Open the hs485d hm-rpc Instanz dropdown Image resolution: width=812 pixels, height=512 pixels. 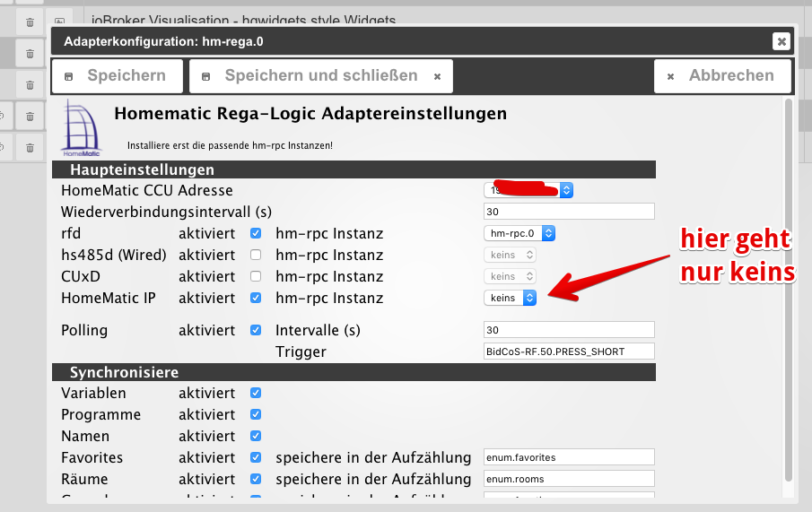[511, 255]
